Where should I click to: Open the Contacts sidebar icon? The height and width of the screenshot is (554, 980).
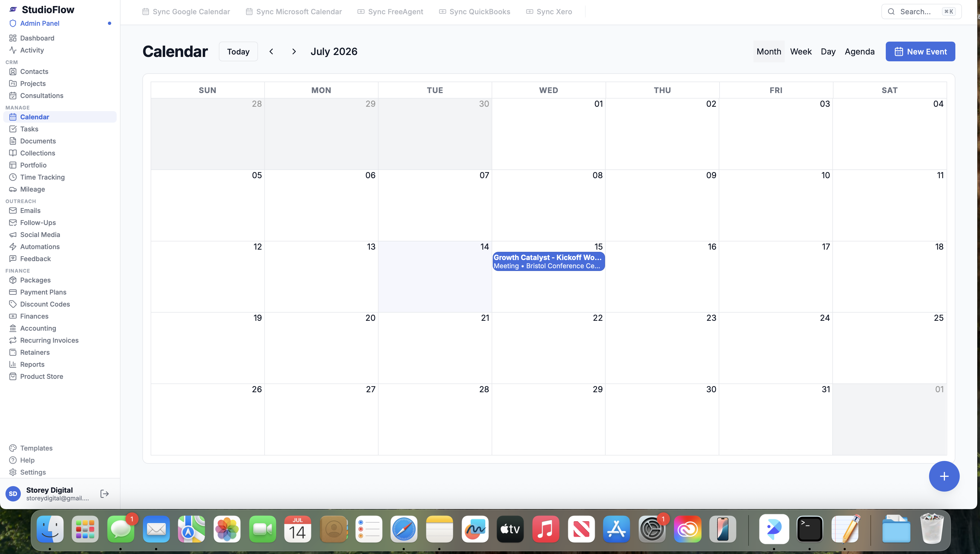13,71
